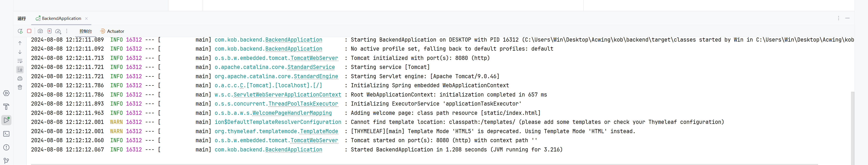The height and width of the screenshot is (165, 868).
Task: Toggle scroll to end of console output
Action: pos(20,70)
